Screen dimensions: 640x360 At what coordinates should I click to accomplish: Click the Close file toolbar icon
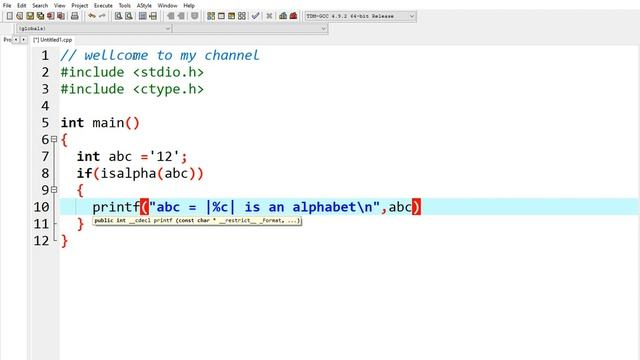(x=50, y=16)
